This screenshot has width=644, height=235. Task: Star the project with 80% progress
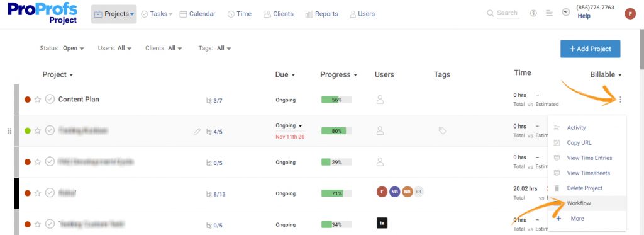(x=38, y=130)
